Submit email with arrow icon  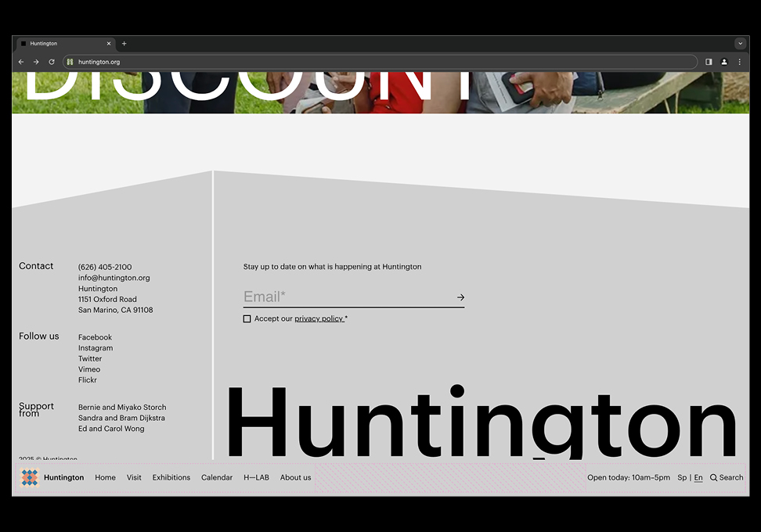(x=460, y=297)
